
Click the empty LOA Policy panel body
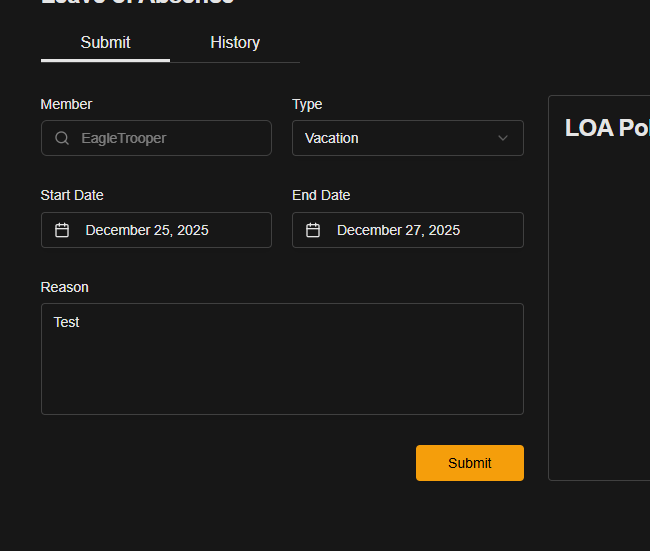(x=600, y=320)
